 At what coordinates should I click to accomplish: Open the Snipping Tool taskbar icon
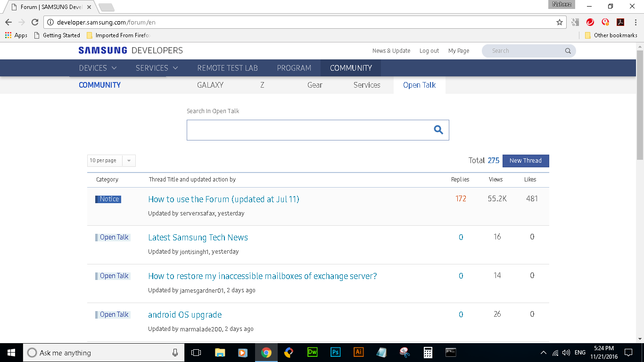(405, 353)
